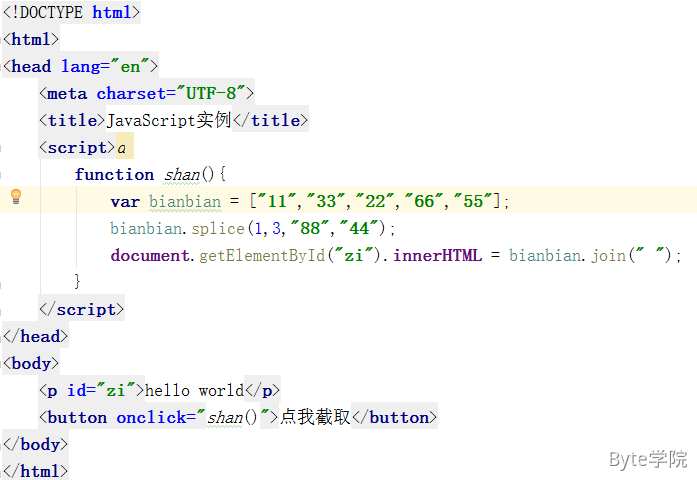The width and height of the screenshot is (697, 480).
Task: Click the "44" argument in splice
Action: coord(359,228)
